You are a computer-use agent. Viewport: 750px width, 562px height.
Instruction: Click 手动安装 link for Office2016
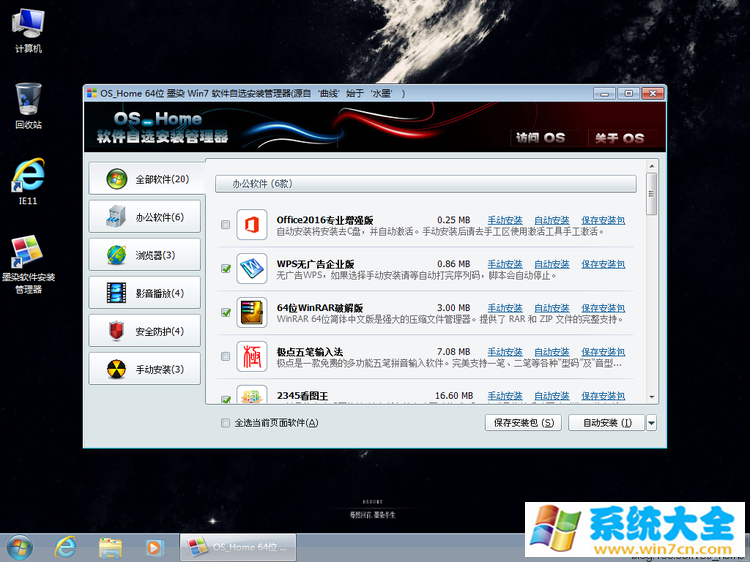[505, 220]
